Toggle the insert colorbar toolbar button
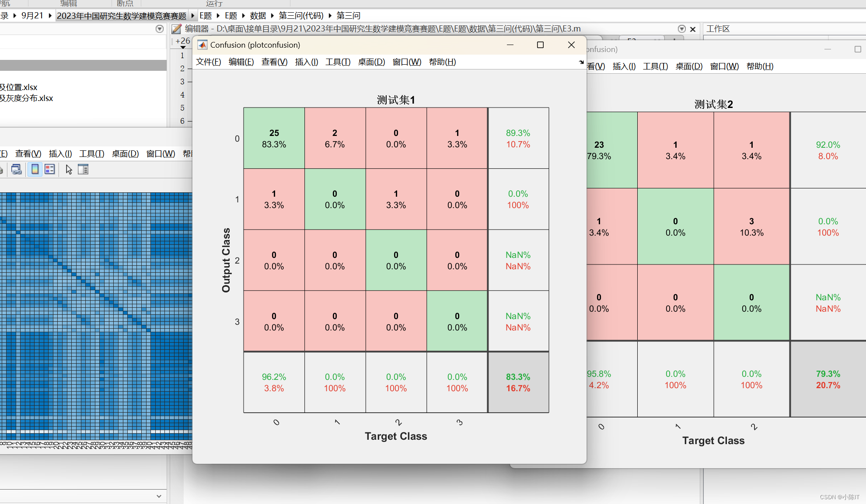Screen dimensions: 866x504 tap(35, 170)
